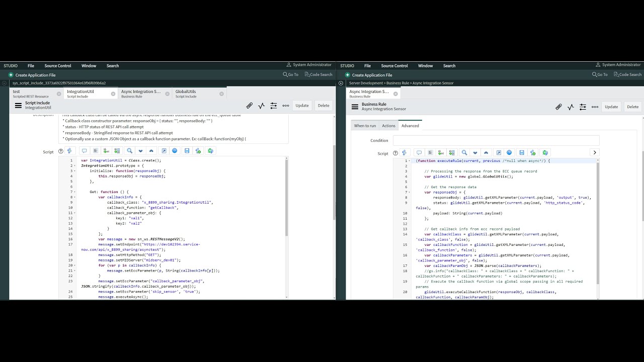Open the Syntax Check icon in the right script toolbar
The height and width of the screenshot is (362, 644).
tap(532, 152)
